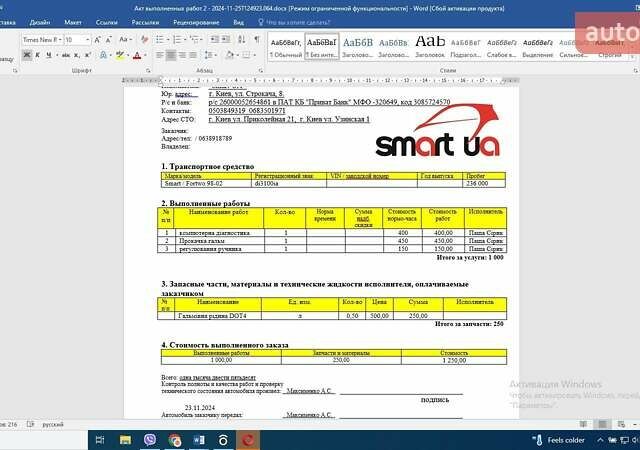The width and height of the screenshot is (640, 450).
Task: Apply the Подзаголовок style
Action: point(466,47)
